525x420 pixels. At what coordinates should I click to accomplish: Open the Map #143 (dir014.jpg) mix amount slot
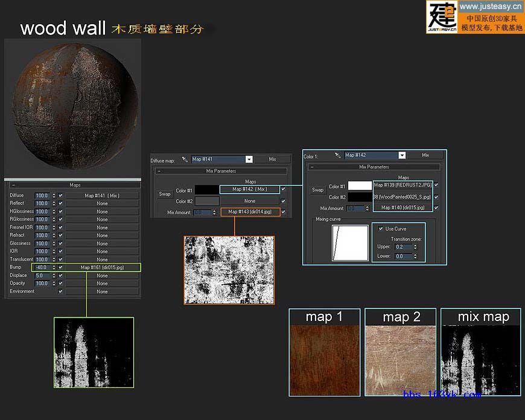(250, 212)
